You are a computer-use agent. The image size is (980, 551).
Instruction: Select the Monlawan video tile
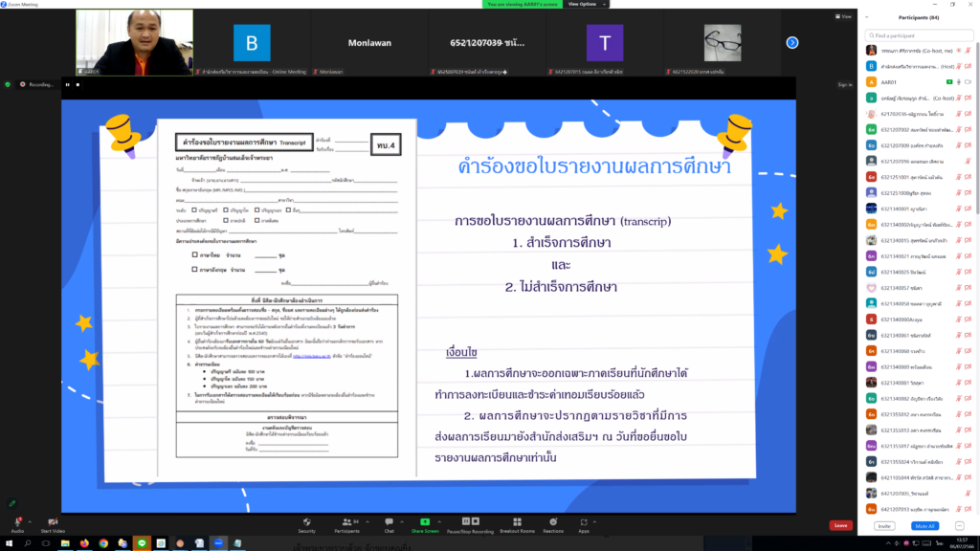coord(369,42)
